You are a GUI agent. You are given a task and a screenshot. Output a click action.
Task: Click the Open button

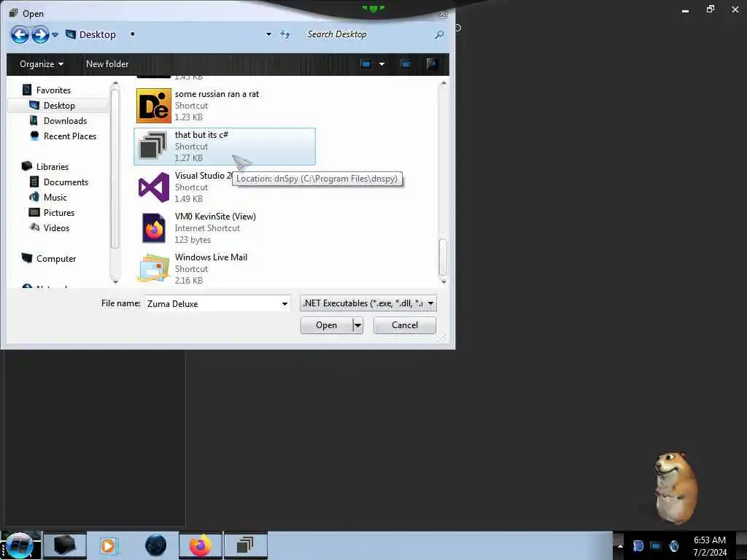[326, 325]
